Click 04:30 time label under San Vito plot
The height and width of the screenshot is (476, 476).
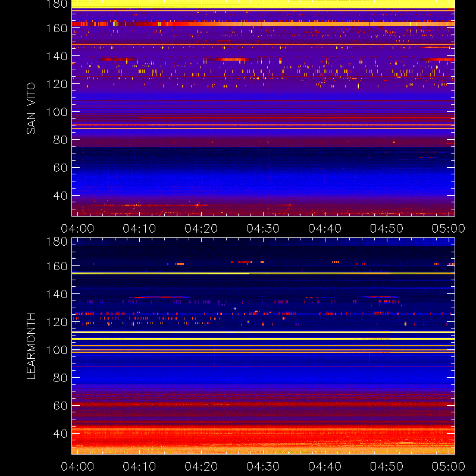pos(263,228)
